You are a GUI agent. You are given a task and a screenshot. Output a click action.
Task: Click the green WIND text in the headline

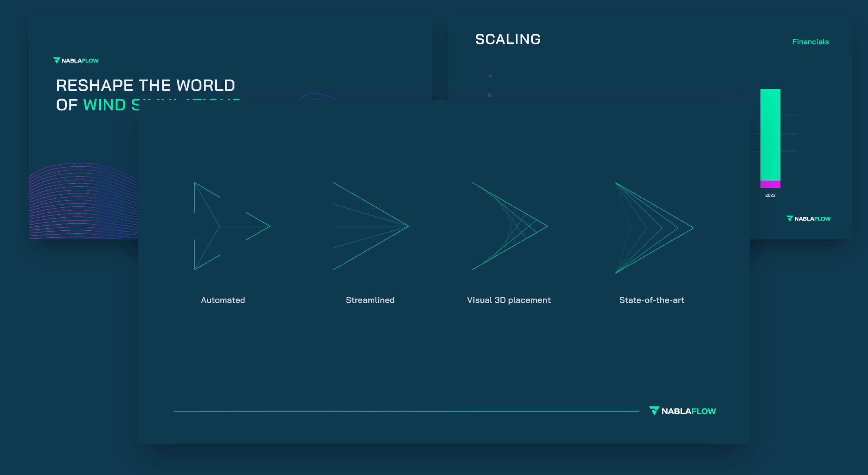104,105
